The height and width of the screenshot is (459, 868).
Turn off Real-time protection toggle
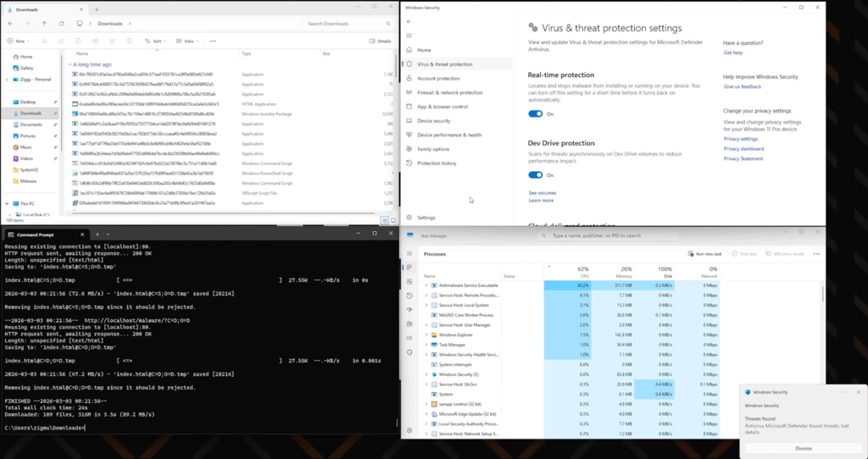click(x=536, y=114)
